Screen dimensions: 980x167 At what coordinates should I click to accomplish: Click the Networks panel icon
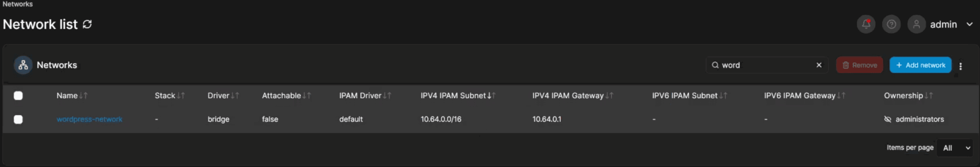[23, 65]
